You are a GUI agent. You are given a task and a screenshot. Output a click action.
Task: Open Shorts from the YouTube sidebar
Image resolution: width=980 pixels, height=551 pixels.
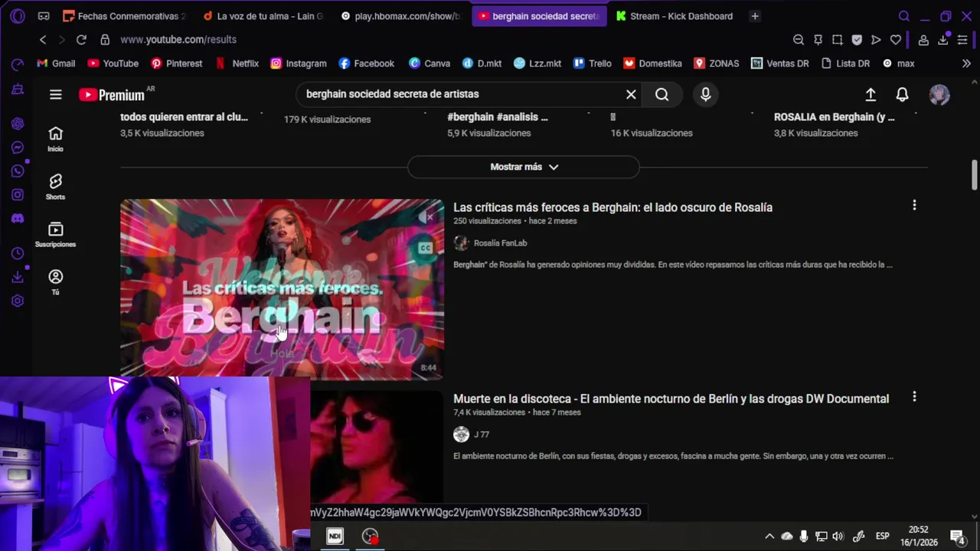click(x=55, y=187)
